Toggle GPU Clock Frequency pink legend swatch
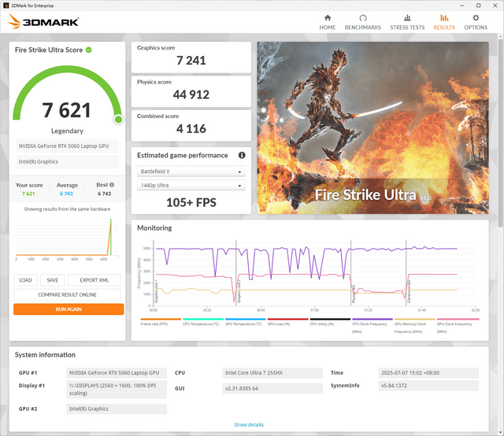 click(458, 319)
